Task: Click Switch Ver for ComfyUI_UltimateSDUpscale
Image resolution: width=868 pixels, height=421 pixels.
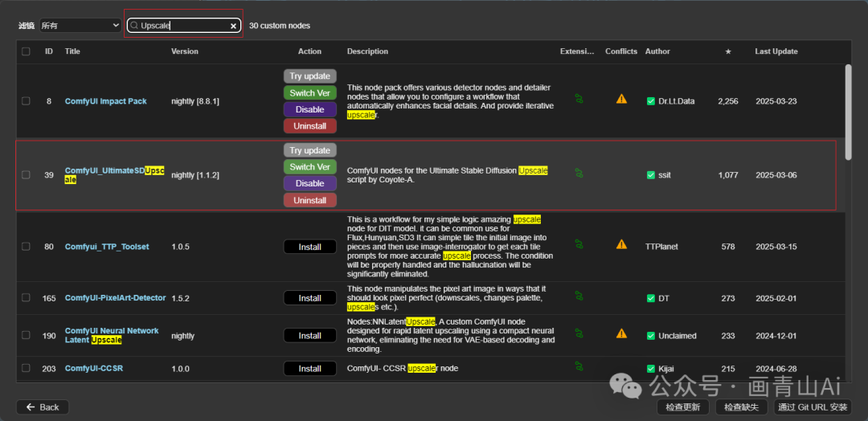Action: pyautogui.click(x=310, y=167)
